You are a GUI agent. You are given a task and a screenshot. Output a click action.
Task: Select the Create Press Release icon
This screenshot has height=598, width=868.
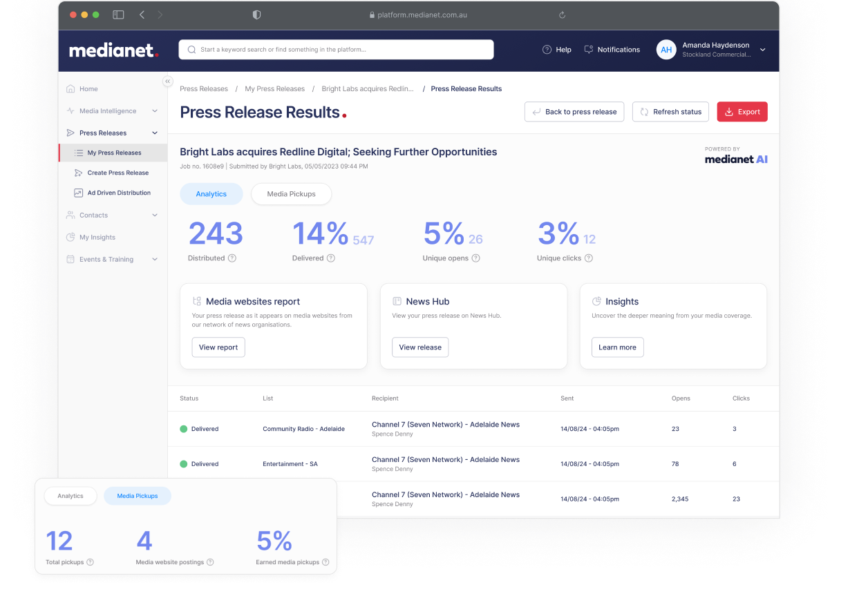[x=79, y=173]
